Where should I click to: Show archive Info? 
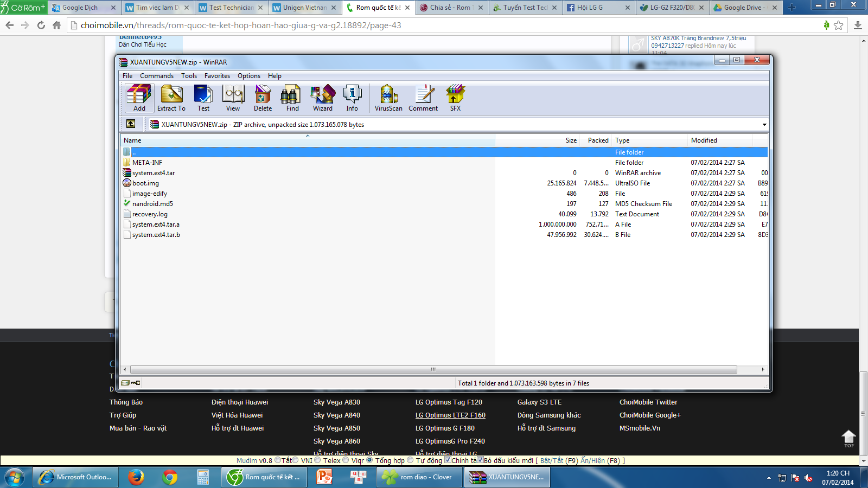352,98
